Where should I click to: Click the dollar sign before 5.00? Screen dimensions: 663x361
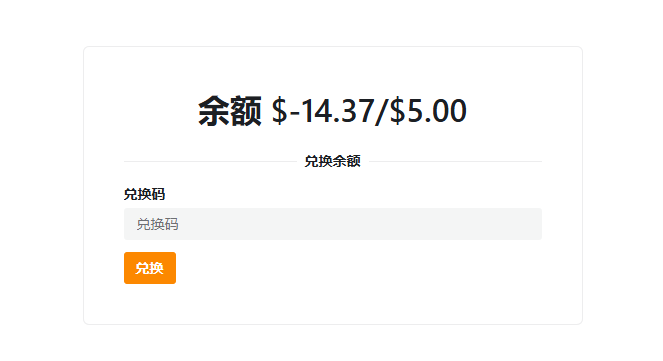coord(397,111)
